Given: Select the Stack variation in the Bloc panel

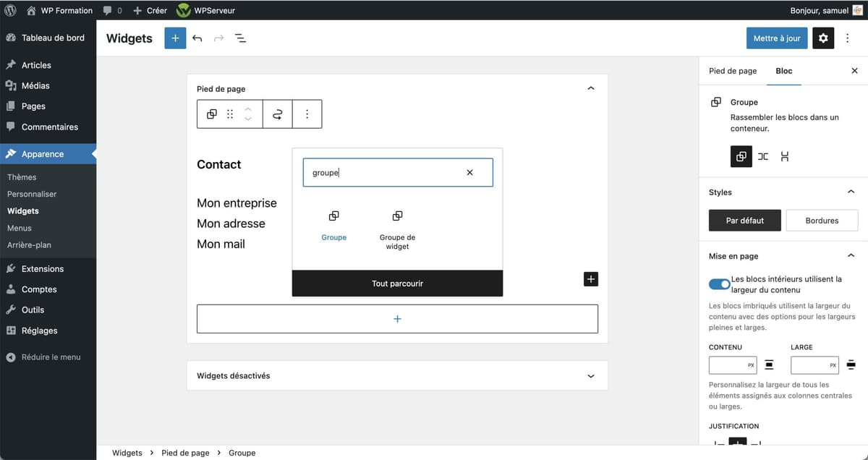Looking at the screenshot, I should click(785, 156).
